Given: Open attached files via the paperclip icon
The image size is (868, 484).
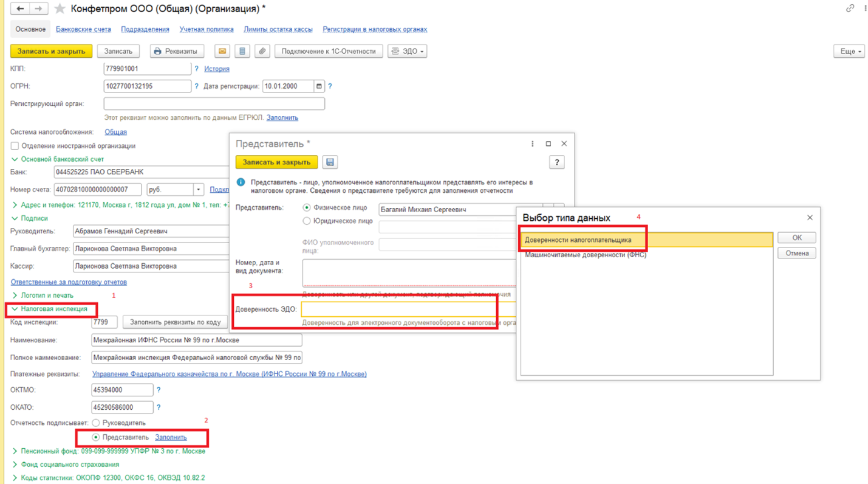Looking at the screenshot, I should [262, 51].
